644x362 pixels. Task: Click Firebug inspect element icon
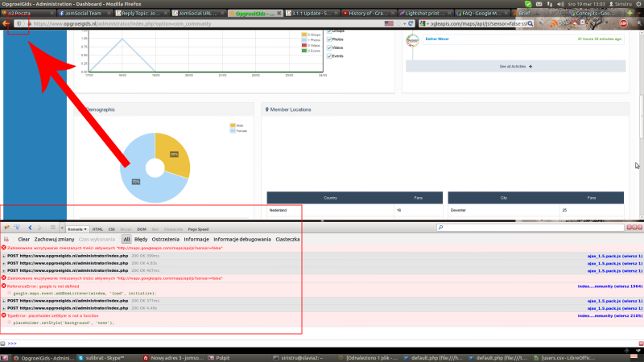click(x=17, y=228)
